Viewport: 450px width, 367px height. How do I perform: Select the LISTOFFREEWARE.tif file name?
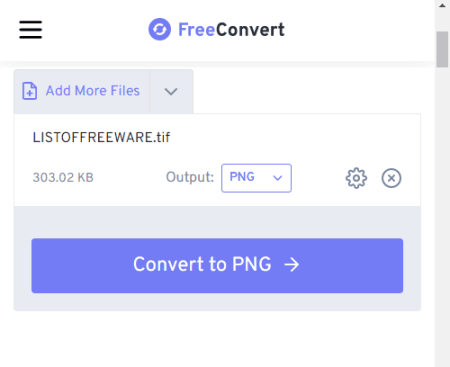[101, 137]
